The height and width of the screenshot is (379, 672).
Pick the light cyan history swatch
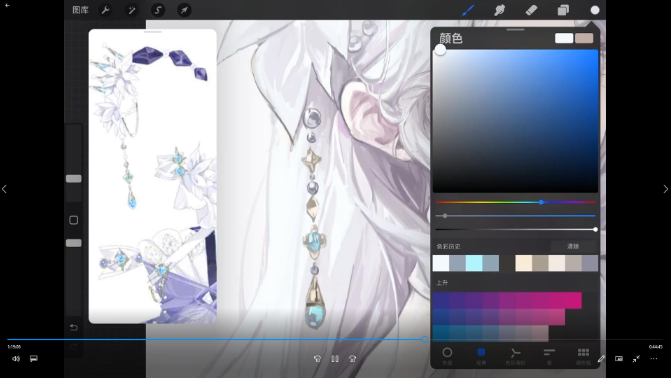pos(474,263)
